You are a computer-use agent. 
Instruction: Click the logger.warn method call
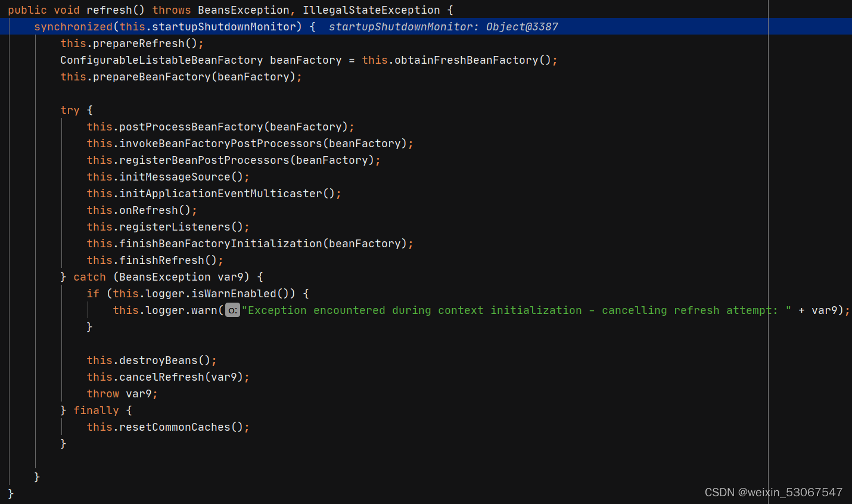coord(181,310)
